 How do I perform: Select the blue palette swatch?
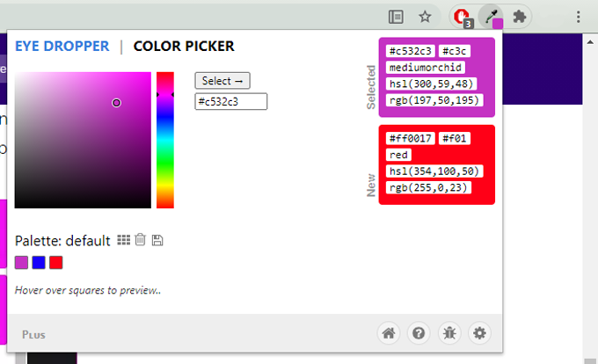click(39, 263)
